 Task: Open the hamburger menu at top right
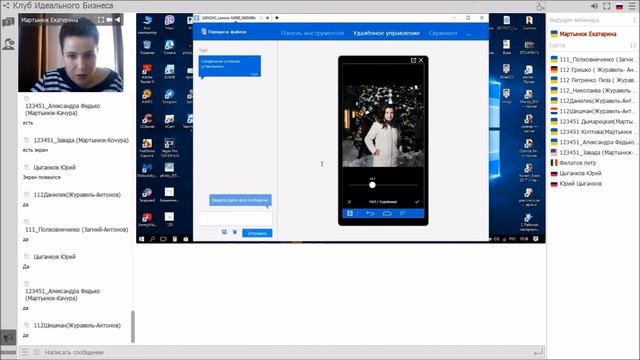coord(632,6)
